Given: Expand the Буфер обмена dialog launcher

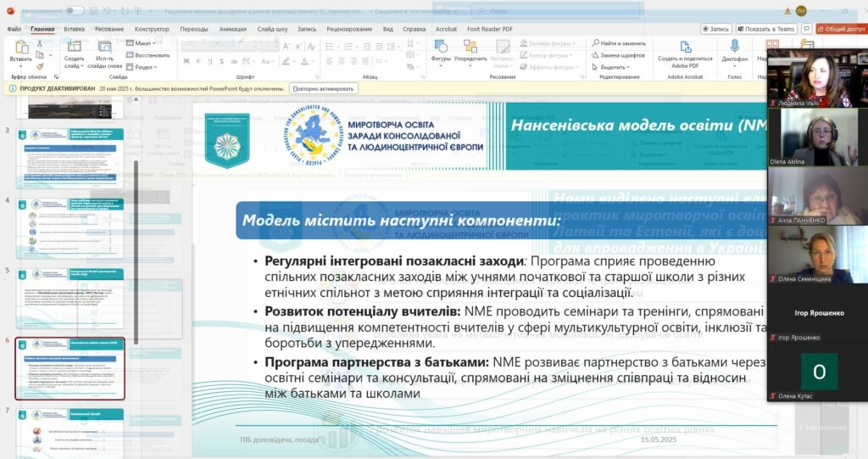Looking at the screenshot, I should [56, 77].
